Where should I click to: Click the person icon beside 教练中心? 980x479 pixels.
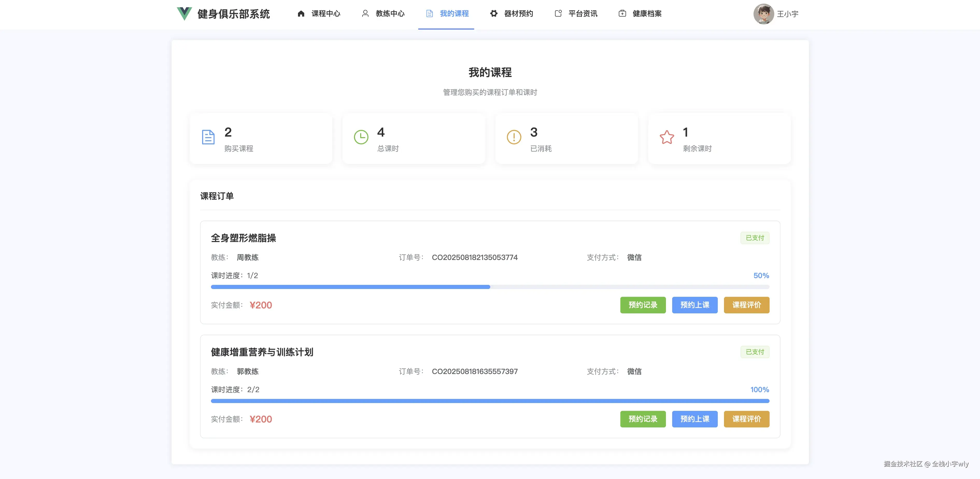(x=365, y=14)
